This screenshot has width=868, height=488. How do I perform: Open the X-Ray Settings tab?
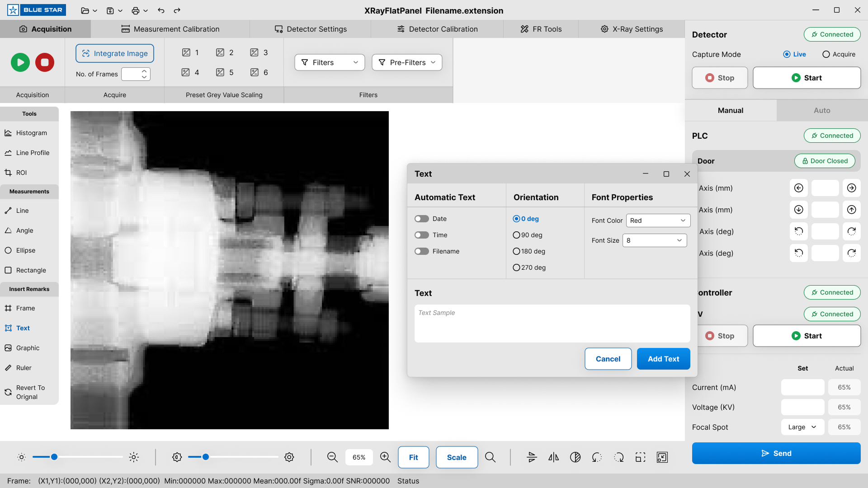pos(632,29)
